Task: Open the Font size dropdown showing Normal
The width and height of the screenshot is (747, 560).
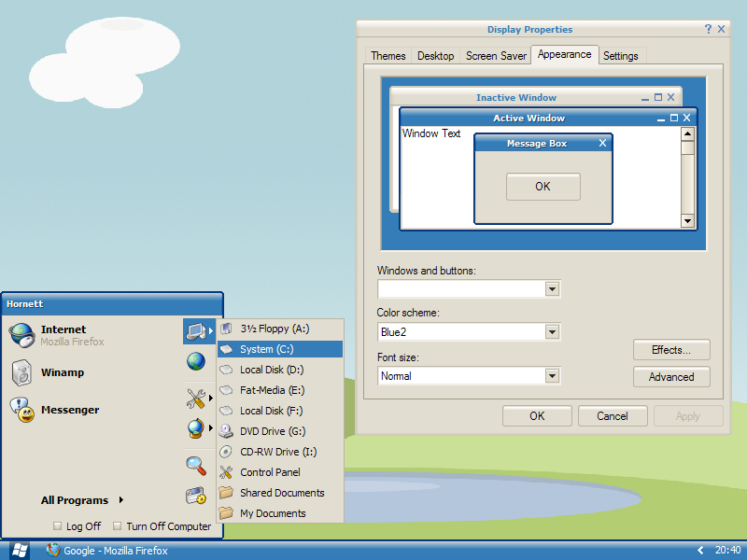Action: coord(552,376)
